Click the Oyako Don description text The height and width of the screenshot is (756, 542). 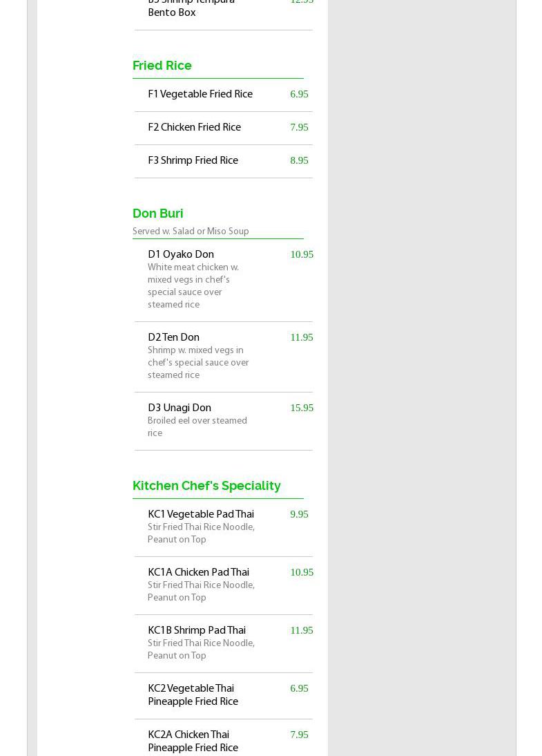tap(193, 286)
